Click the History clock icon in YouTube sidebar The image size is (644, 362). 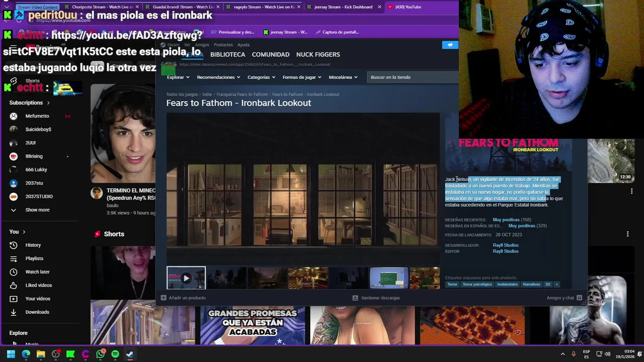14,245
